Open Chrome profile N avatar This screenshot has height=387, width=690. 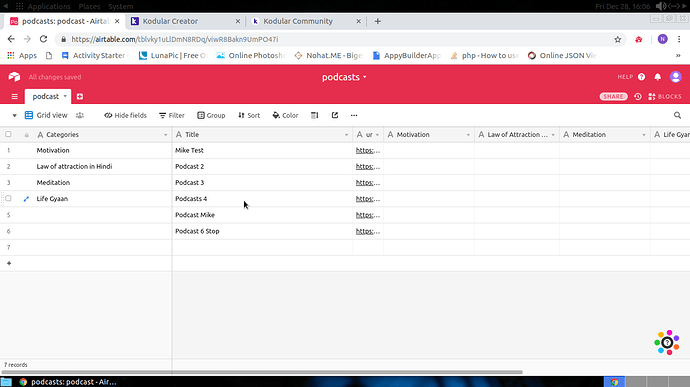[662, 39]
